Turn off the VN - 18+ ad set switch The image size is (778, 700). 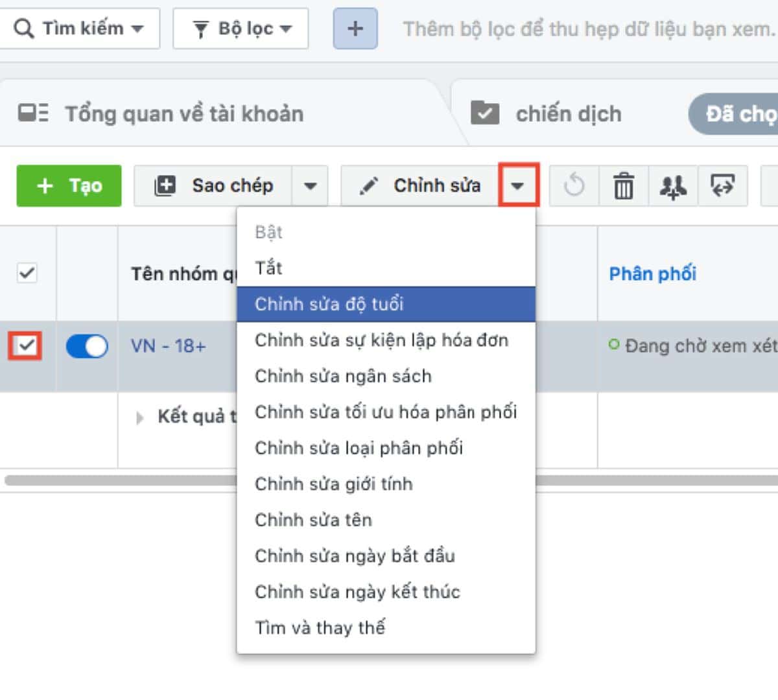tap(87, 346)
